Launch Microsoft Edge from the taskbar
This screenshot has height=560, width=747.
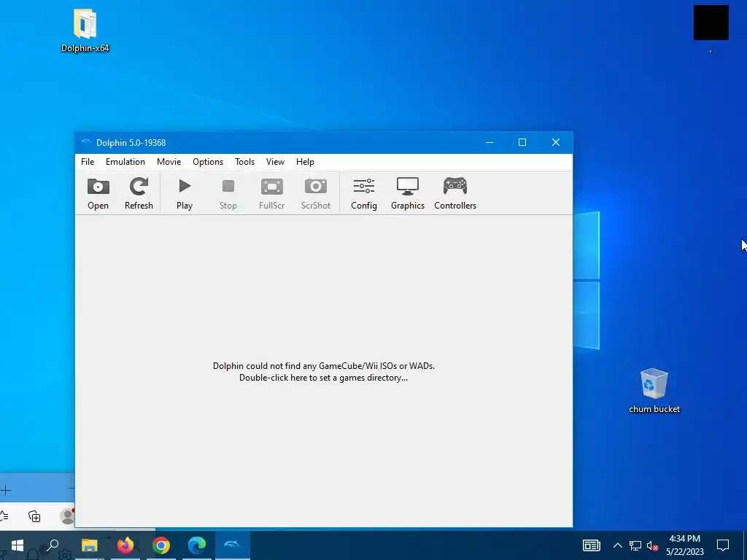click(x=197, y=545)
